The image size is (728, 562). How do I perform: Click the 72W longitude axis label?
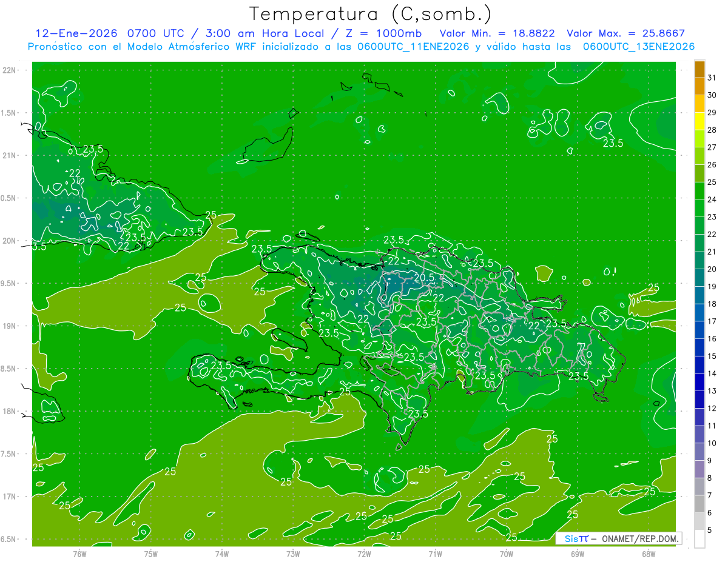pos(364,554)
